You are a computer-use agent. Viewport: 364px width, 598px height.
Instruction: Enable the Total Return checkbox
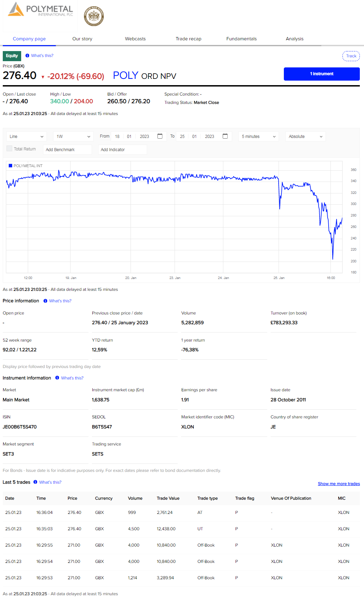tap(10, 149)
